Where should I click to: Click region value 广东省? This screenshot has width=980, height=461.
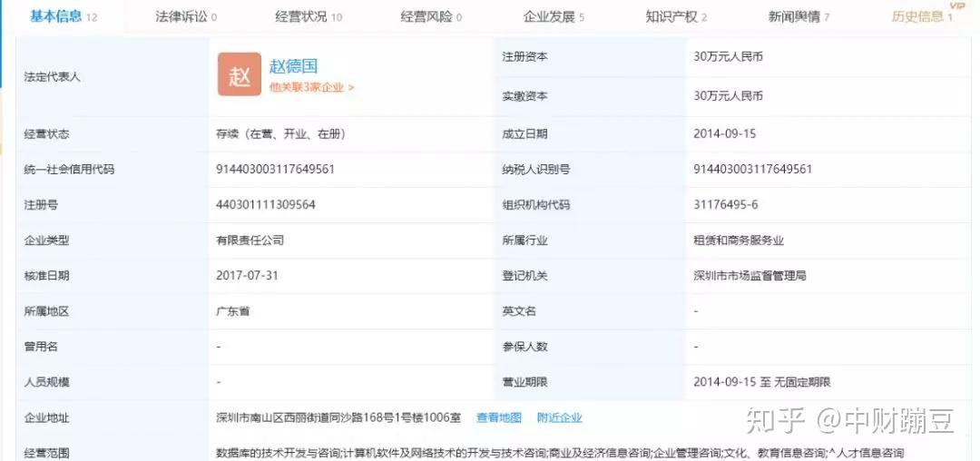tap(232, 311)
